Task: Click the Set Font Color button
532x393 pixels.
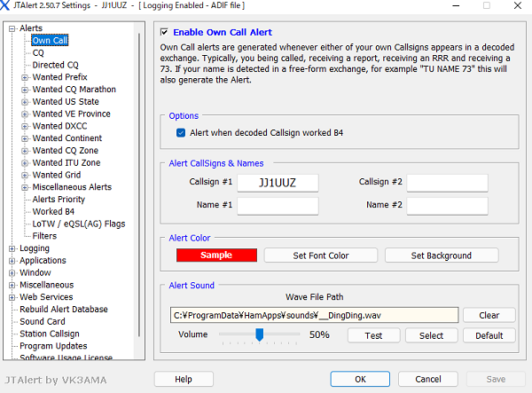Action: (x=320, y=255)
